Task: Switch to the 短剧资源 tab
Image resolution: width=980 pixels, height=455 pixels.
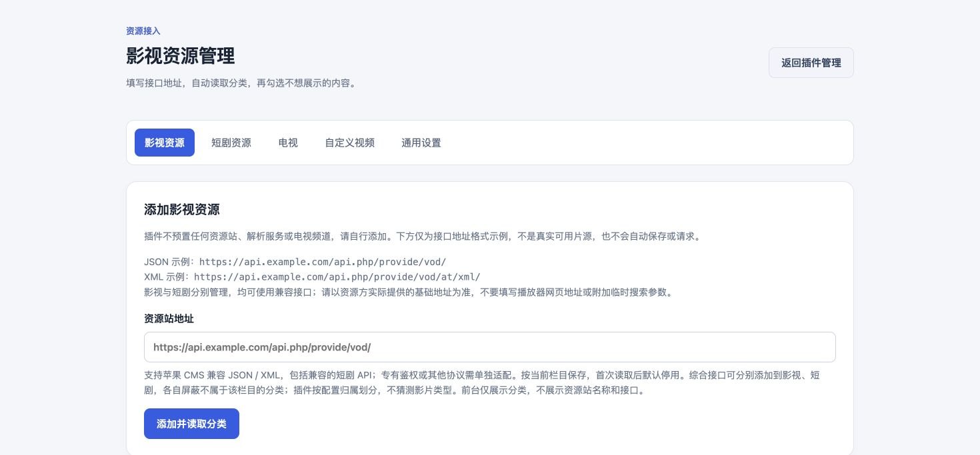Action: click(x=231, y=143)
